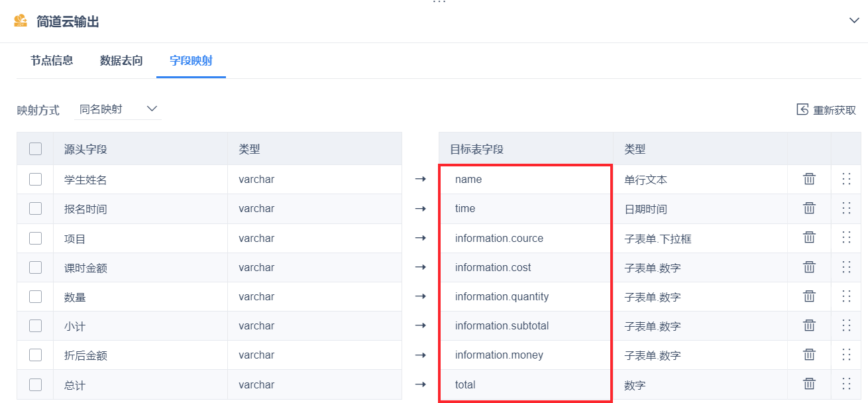Viewport: 868px width, 403px height.
Task: Click the target field information.money
Action: coord(499,355)
